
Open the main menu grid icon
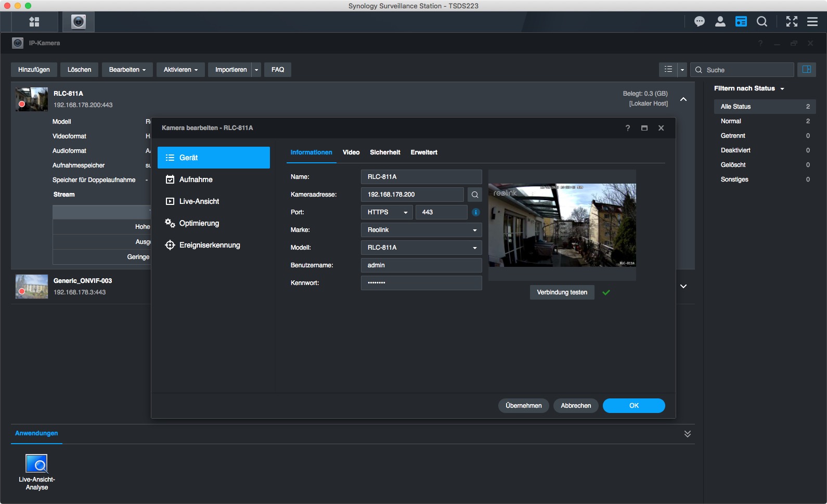click(x=34, y=22)
